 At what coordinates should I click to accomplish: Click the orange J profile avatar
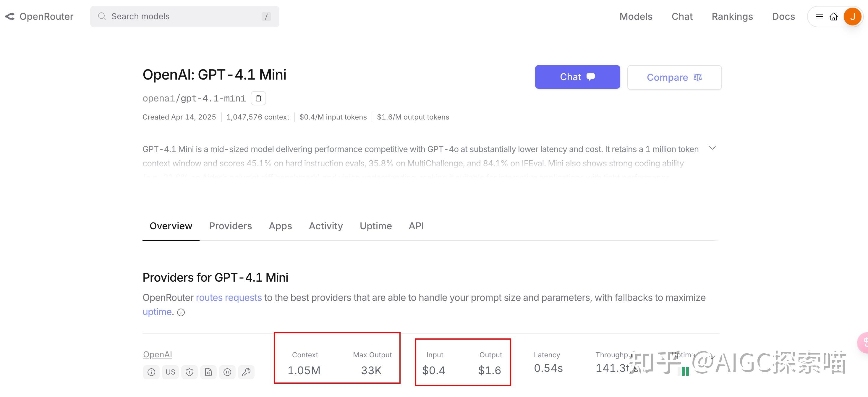pyautogui.click(x=853, y=17)
